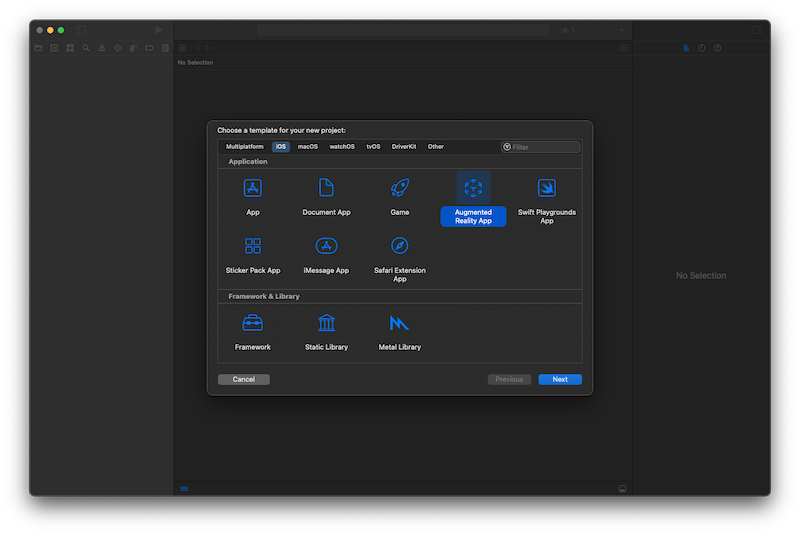Switch to the Multiplatform tab
800x535 pixels.
tap(244, 147)
